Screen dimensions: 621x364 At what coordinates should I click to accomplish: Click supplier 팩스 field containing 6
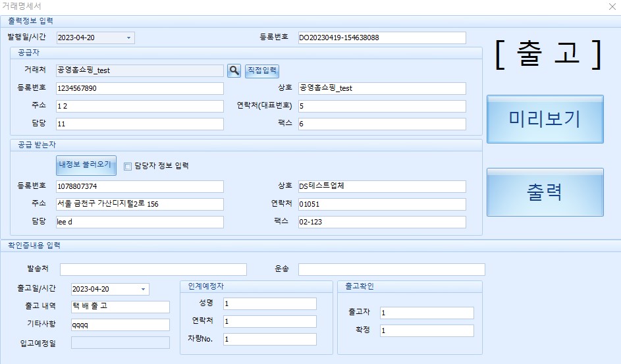click(x=382, y=124)
